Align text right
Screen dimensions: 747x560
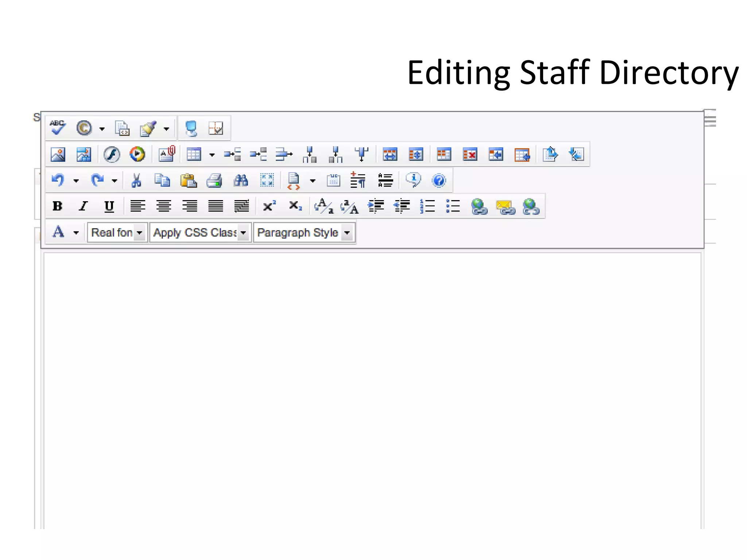(190, 206)
